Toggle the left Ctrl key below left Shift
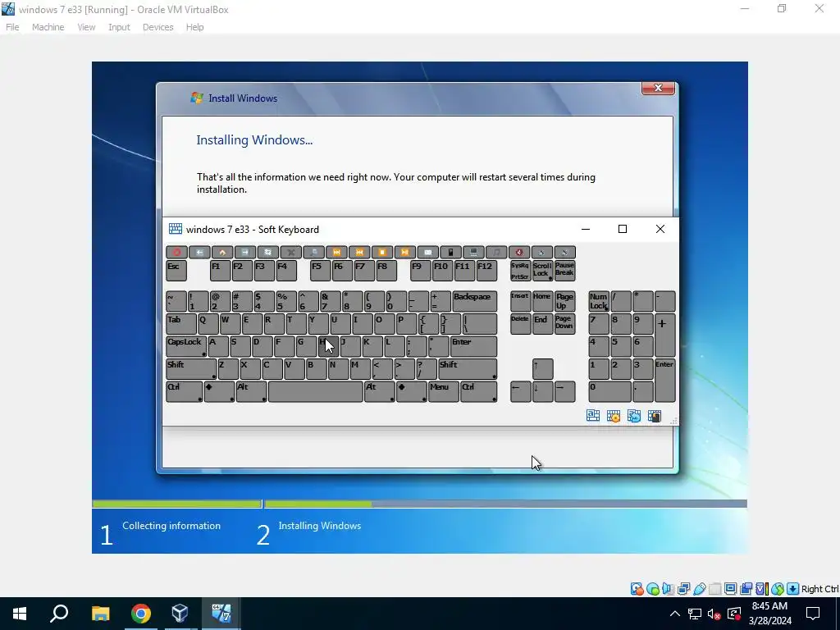840x630 pixels. click(x=185, y=391)
